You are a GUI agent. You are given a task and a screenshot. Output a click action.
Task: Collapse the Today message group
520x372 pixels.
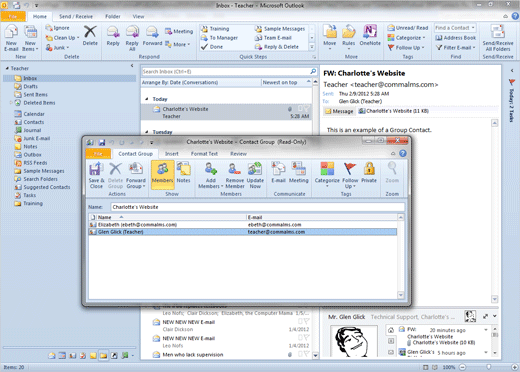[147, 99]
